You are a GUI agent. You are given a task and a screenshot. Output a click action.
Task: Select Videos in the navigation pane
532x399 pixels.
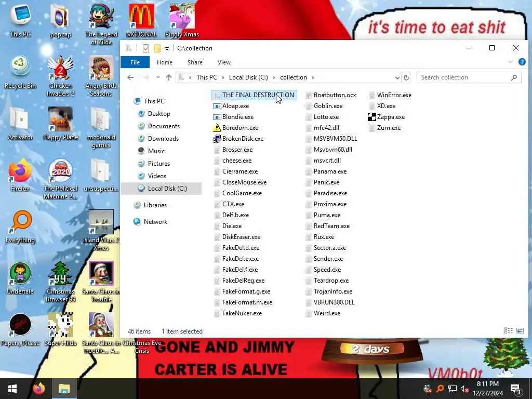click(157, 176)
